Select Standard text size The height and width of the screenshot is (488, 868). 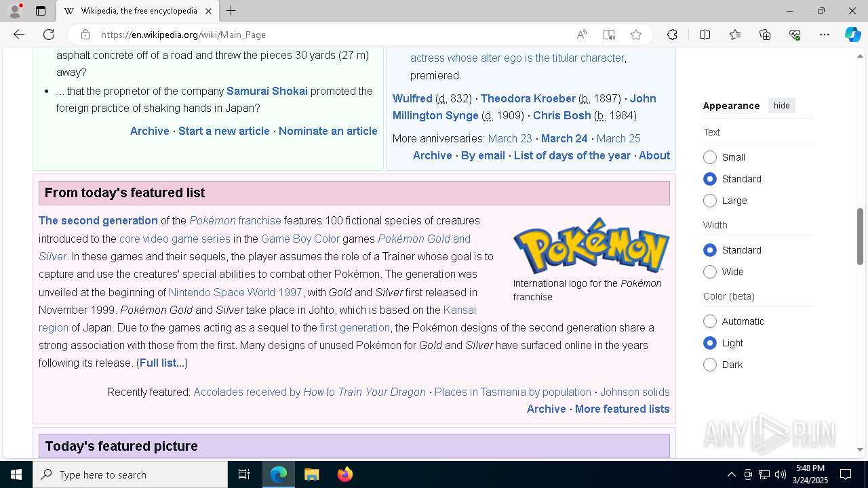[x=710, y=179]
